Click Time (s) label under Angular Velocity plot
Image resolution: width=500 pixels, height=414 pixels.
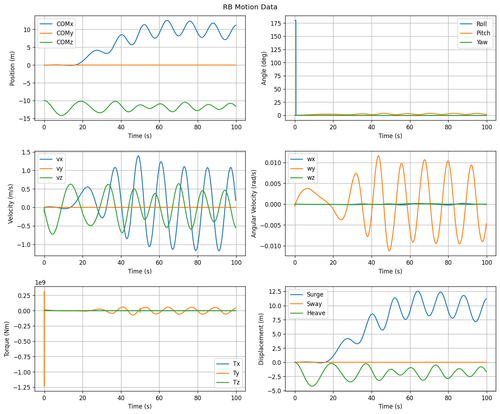point(391,271)
